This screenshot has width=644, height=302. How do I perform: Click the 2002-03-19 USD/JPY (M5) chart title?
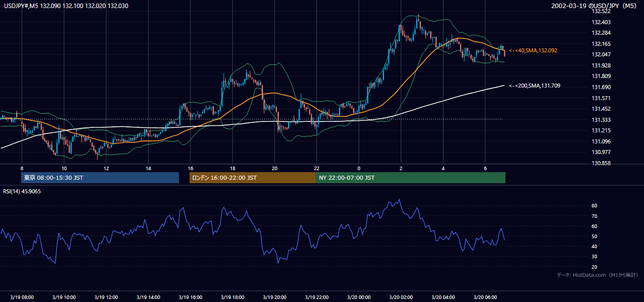click(x=595, y=6)
